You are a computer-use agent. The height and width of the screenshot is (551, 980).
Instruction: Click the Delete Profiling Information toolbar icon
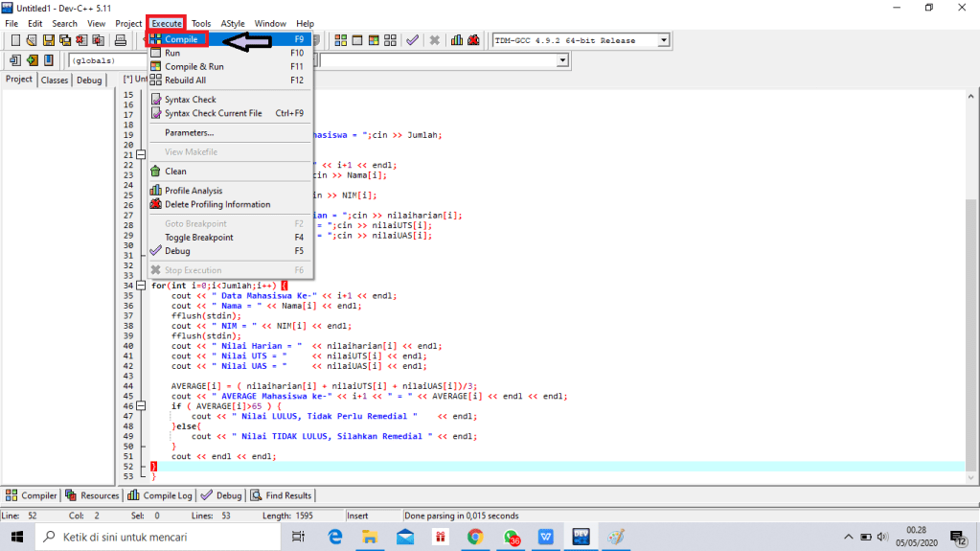[x=473, y=40]
